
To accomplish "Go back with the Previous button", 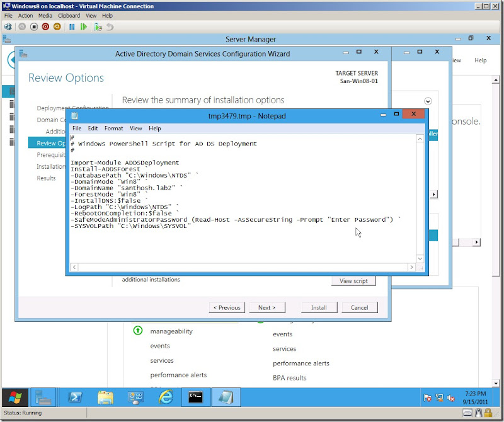I will click(227, 307).
